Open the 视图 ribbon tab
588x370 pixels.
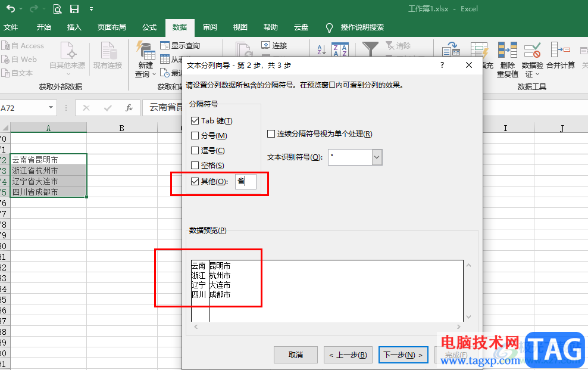[240, 27]
